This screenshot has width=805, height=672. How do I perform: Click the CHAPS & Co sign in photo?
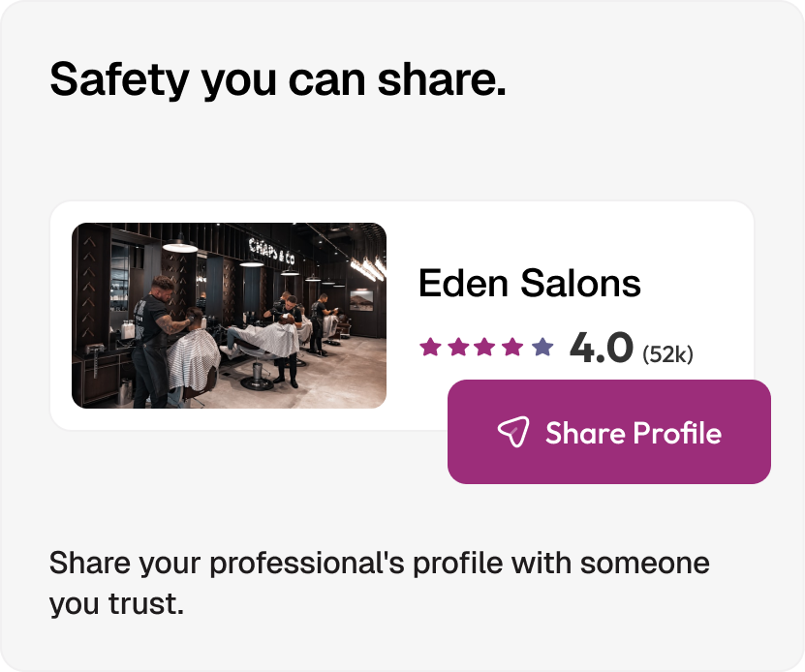[x=272, y=251]
